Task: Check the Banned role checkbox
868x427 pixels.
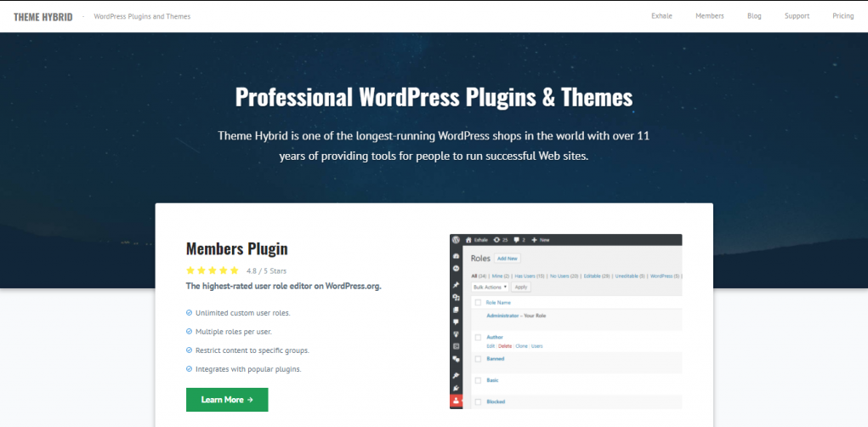Action: coord(478,359)
